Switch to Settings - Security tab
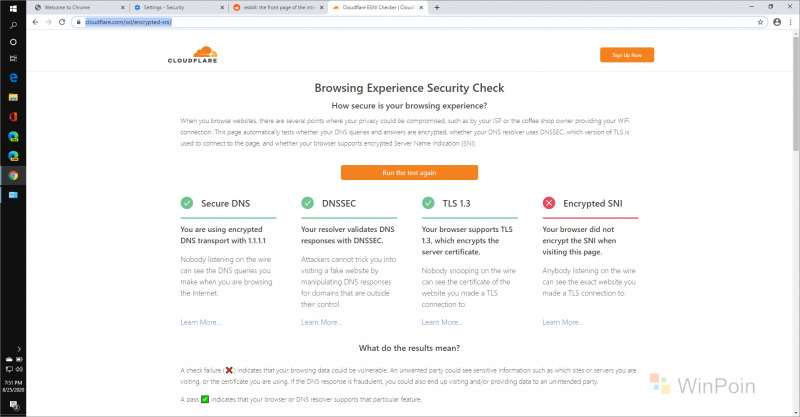The image size is (800, 417). [x=179, y=8]
